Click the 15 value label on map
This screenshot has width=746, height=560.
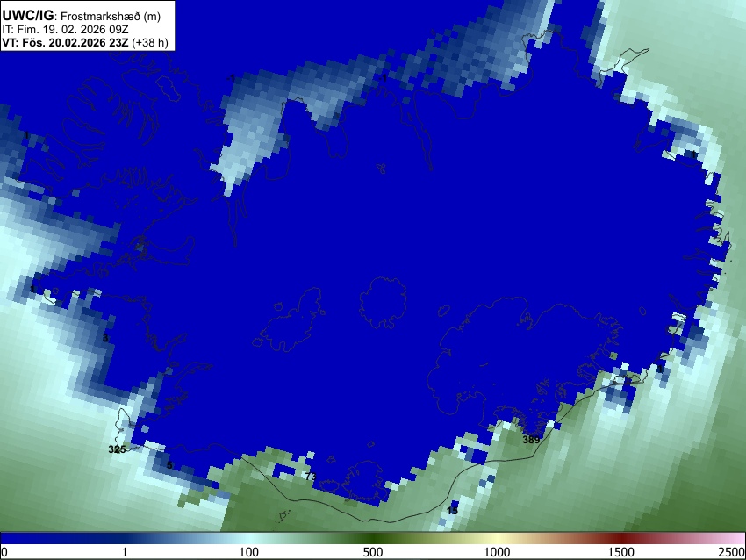tap(452, 511)
